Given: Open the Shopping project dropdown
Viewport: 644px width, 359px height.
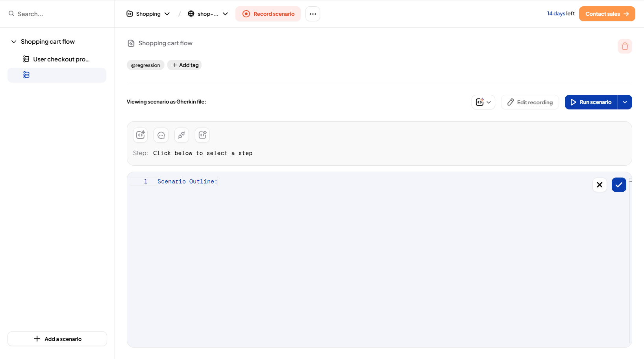Looking at the screenshot, I should [x=148, y=14].
